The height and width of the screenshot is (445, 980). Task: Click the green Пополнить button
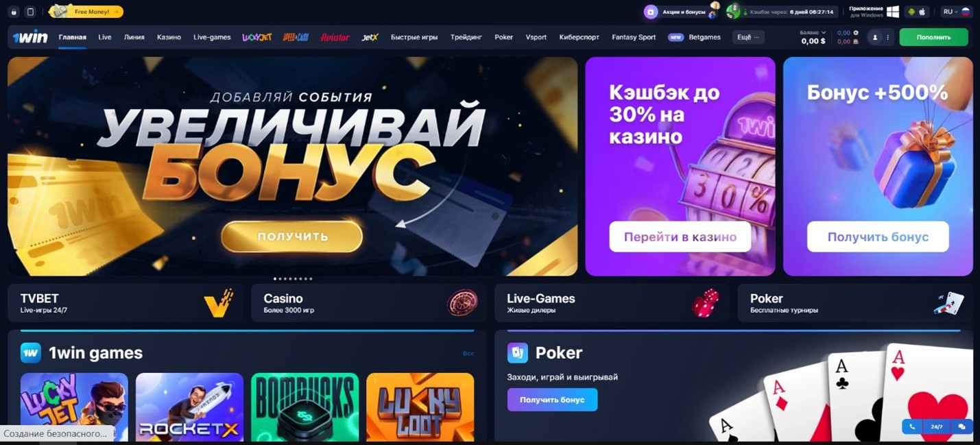[x=933, y=37]
